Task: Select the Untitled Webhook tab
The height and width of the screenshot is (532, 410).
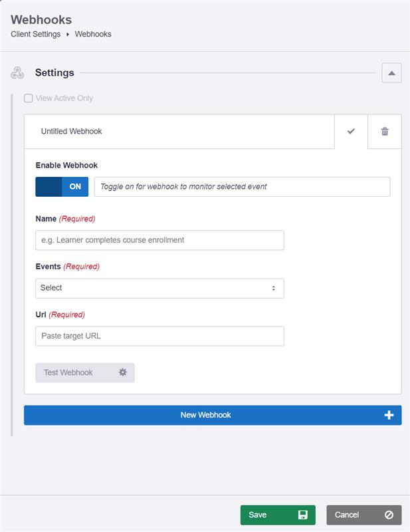Action: pyautogui.click(x=183, y=132)
